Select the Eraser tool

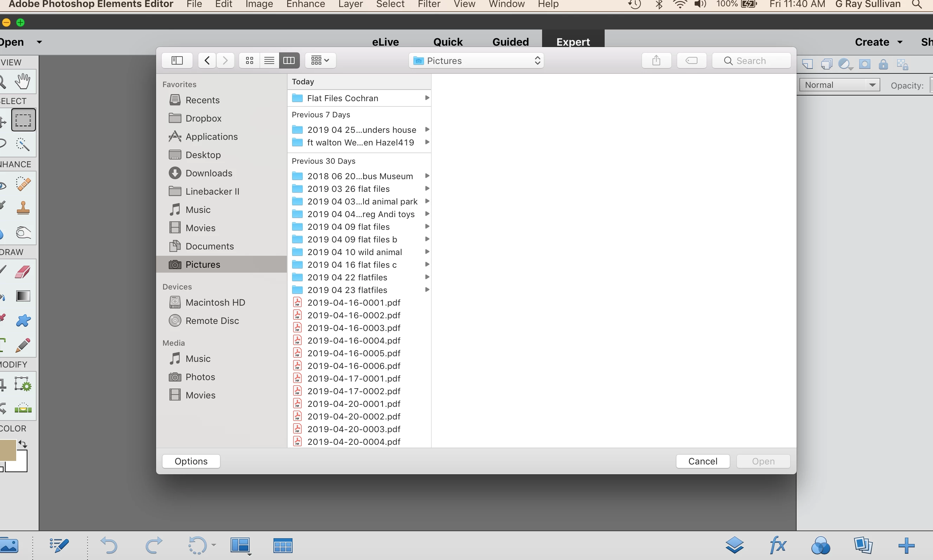[x=23, y=272]
